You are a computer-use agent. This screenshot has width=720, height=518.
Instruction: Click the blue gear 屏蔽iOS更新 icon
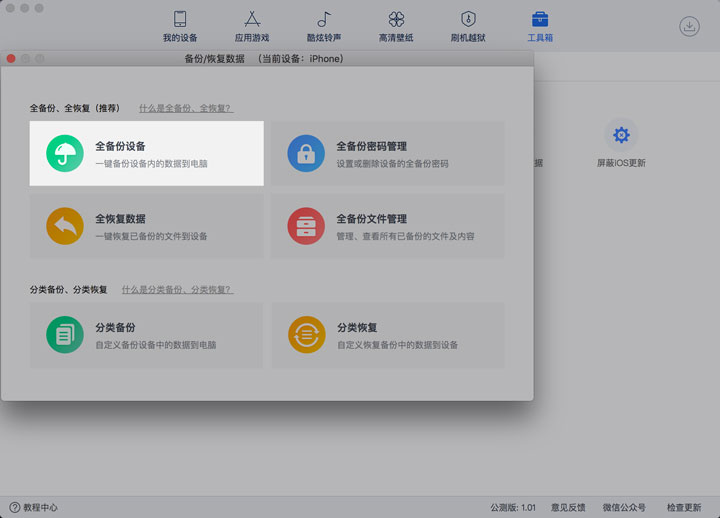point(621,135)
